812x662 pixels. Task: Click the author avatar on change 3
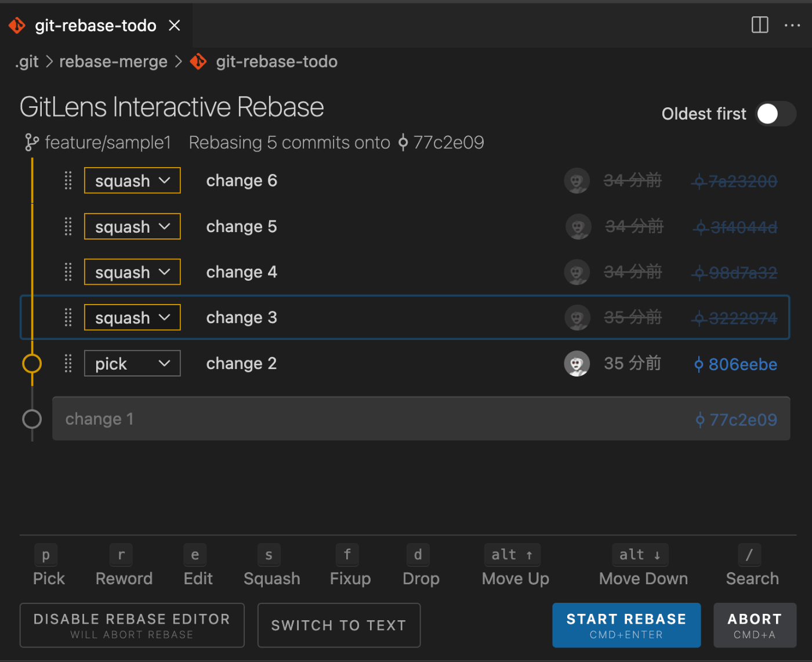pos(577,318)
